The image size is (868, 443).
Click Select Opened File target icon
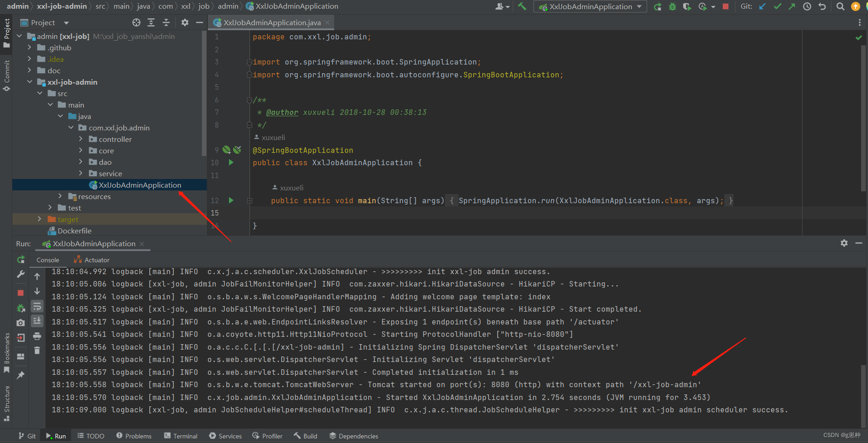pos(136,22)
